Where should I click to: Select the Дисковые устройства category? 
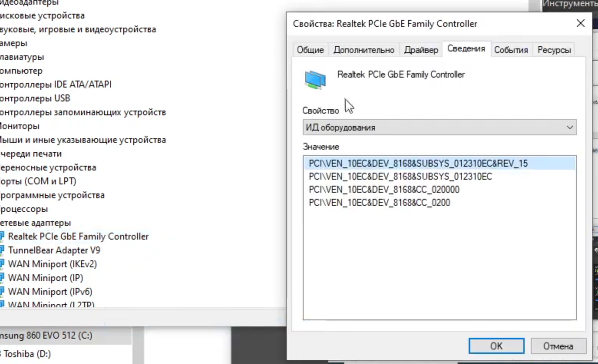[x=42, y=15]
